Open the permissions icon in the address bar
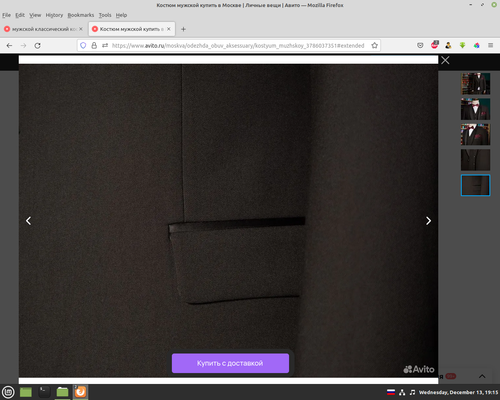The width and height of the screenshot is (500, 400). click(105, 45)
